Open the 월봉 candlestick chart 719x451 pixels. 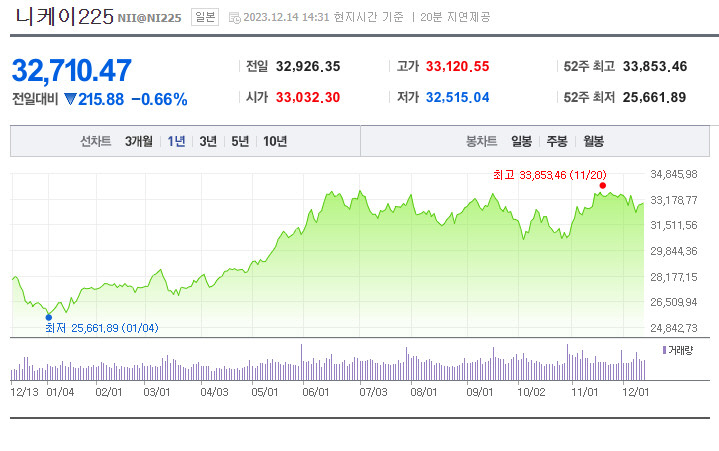point(593,141)
